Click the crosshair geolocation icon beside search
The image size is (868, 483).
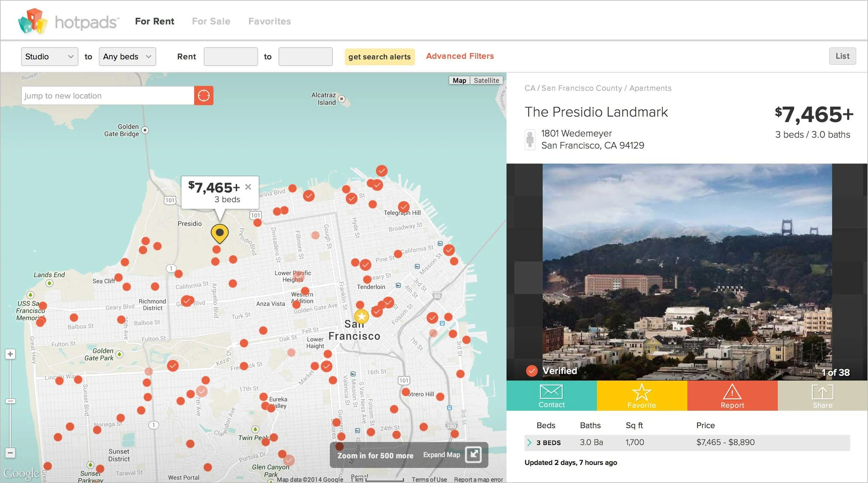(203, 95)
